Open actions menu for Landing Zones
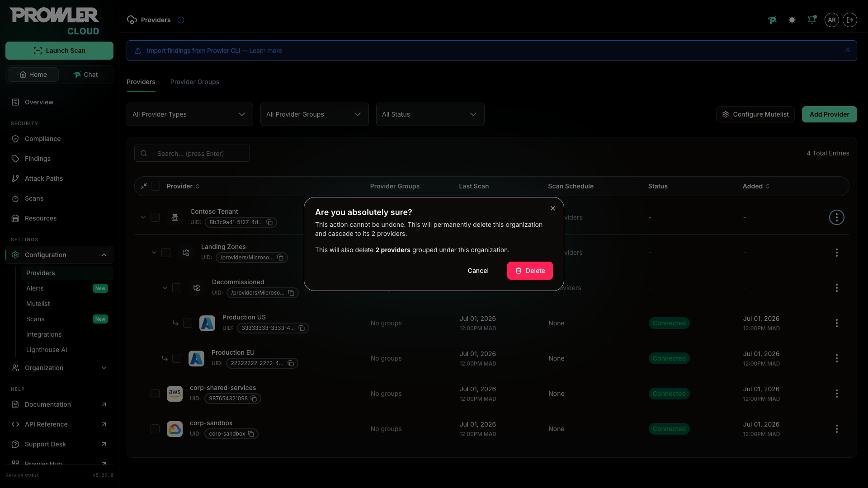The image size is (868, 488). (x=837, y=253)
